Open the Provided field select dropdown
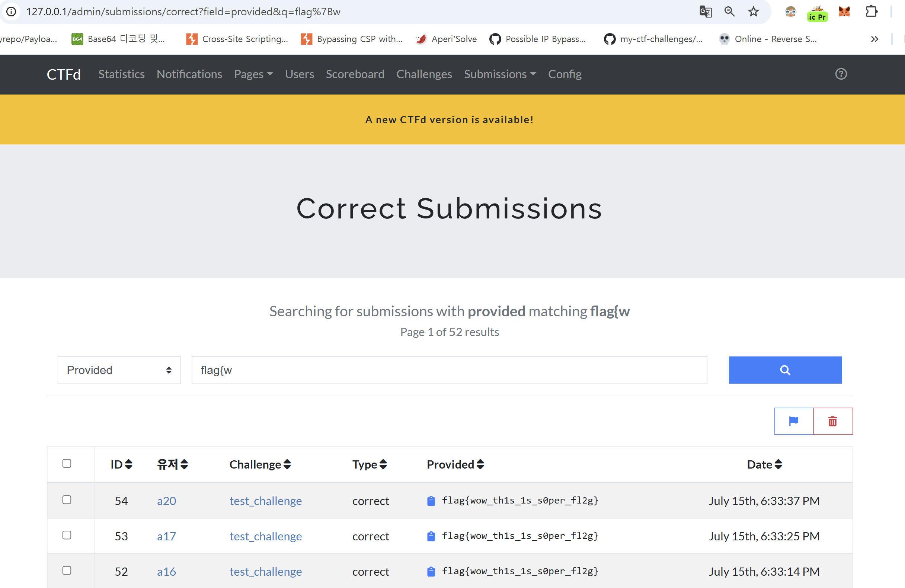 [119, 370]
